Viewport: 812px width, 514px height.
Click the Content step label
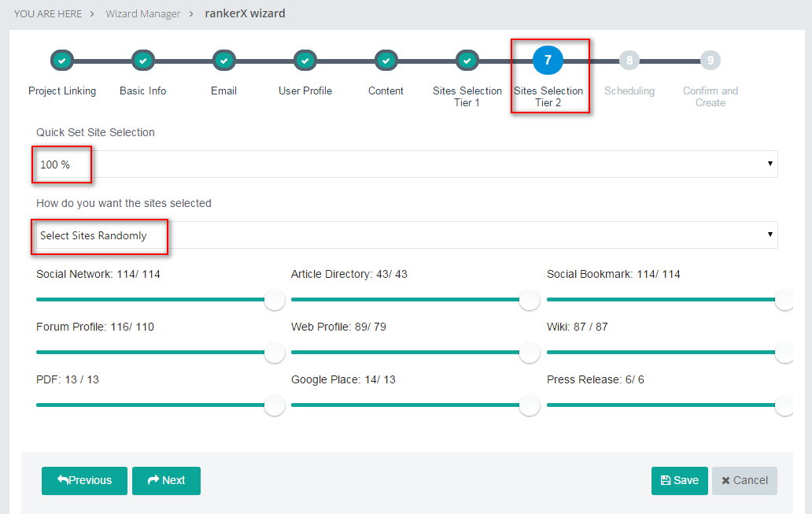tap(386, 91)
